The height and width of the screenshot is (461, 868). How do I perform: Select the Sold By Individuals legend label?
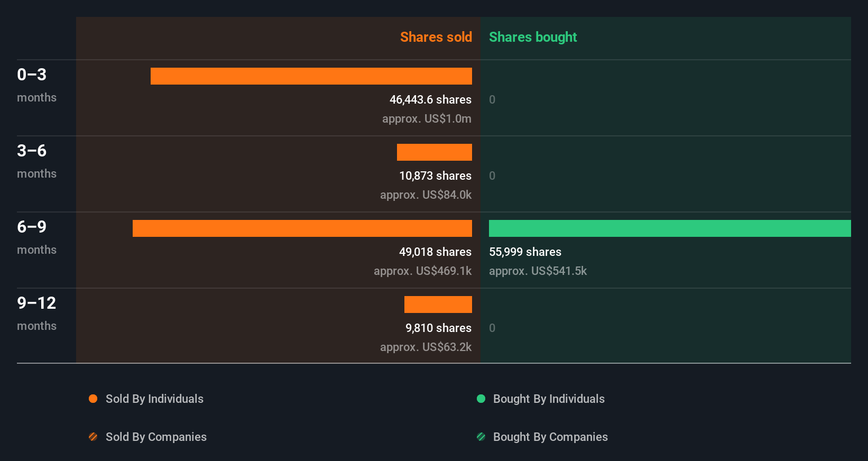[x=154, y=399]
